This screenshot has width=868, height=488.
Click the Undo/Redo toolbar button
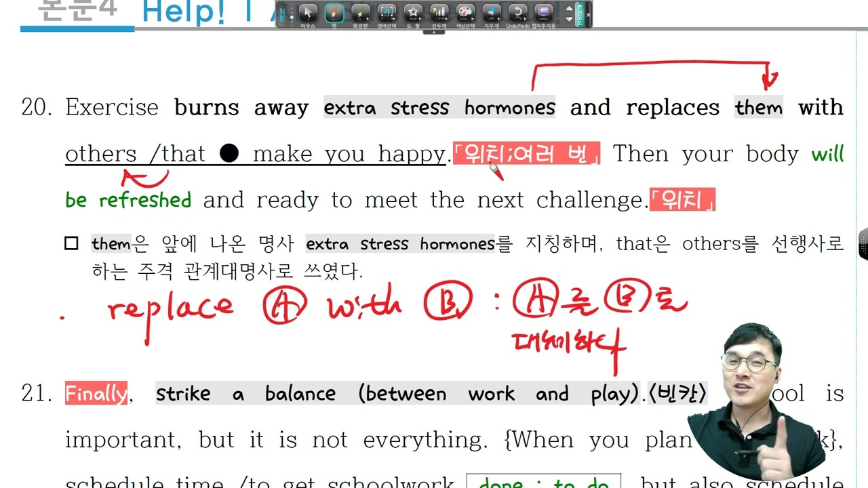tap(518, 15)
